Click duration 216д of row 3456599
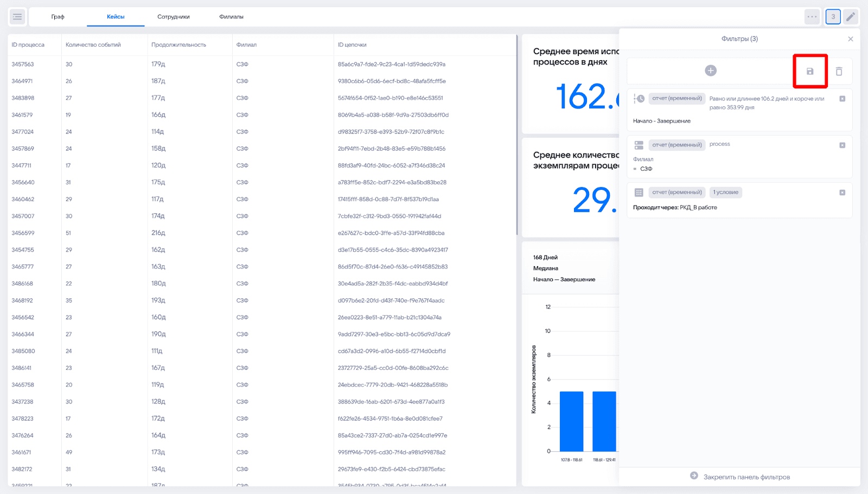868x494 pixels. click(158, 233)
